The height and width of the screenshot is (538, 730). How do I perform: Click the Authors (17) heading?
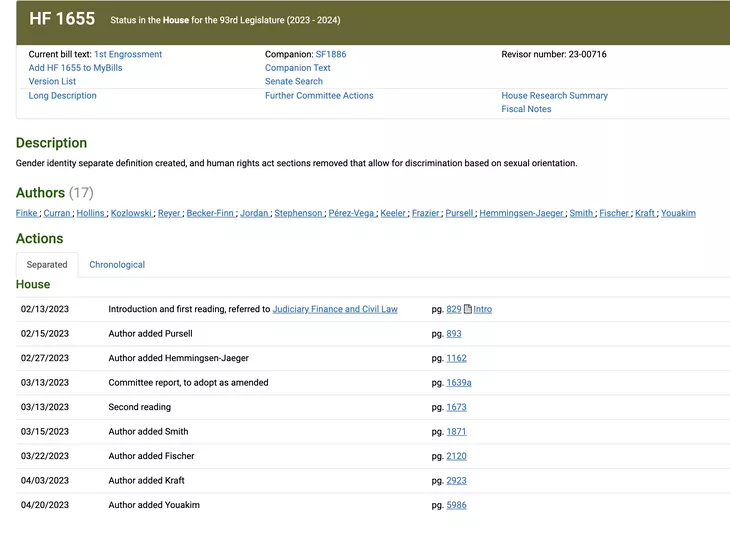point(54,193)
